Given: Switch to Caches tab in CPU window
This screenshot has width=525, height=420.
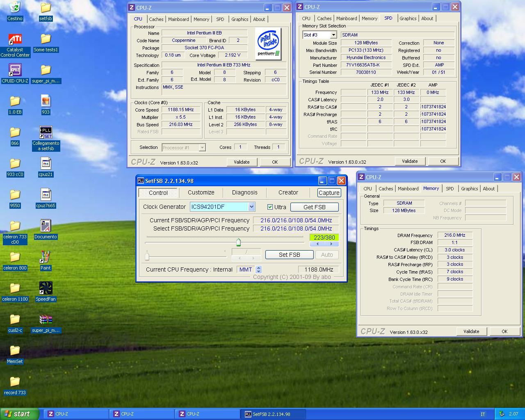Looking at the screenshot, I should click(156, 19).
